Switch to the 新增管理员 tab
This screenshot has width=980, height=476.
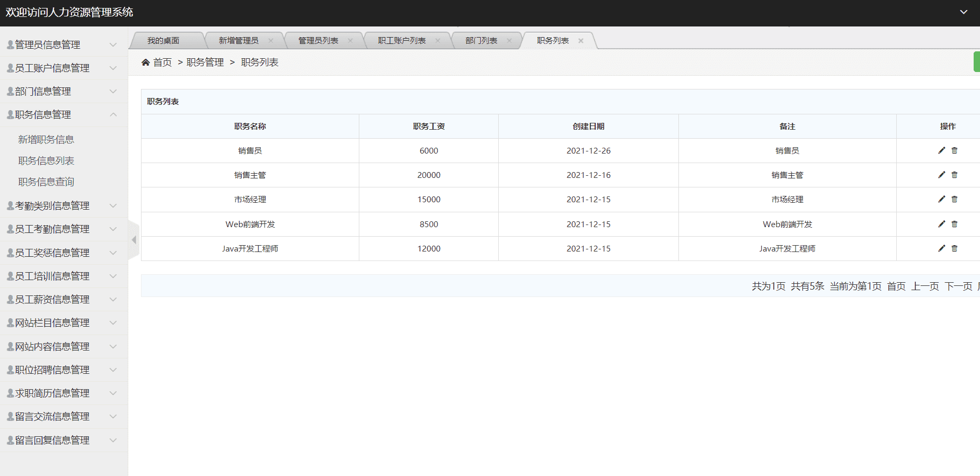click(x=239, y=41)
